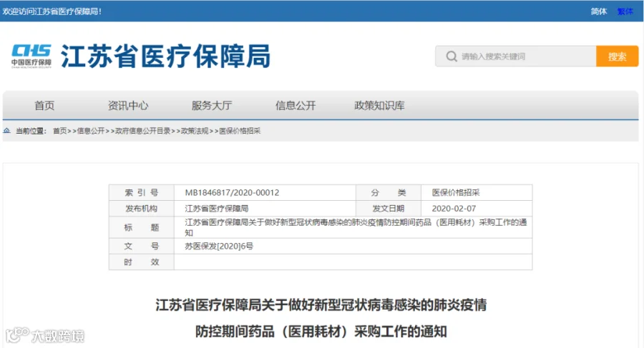Open the 信息公开 nav menu item
The height and width of the screenshot is (348, 644).
[296, 106]
